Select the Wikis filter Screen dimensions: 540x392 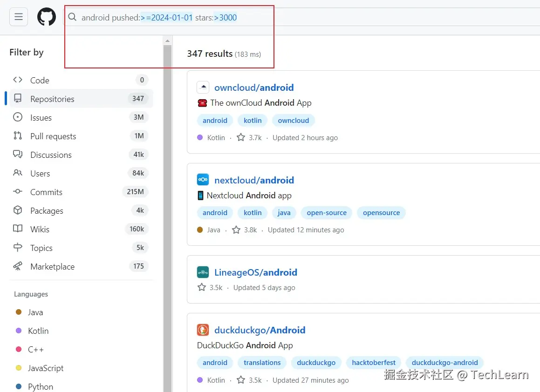(81, 229)
